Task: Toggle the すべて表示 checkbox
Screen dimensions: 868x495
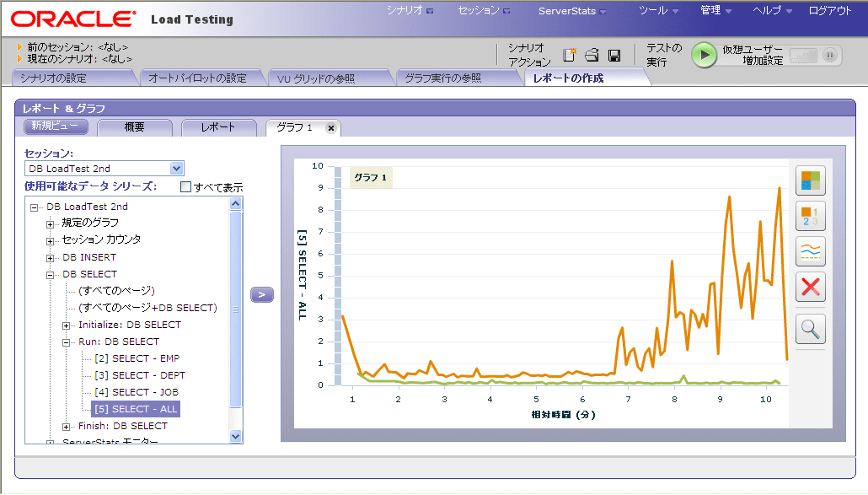Action: (x=185, y=186)
